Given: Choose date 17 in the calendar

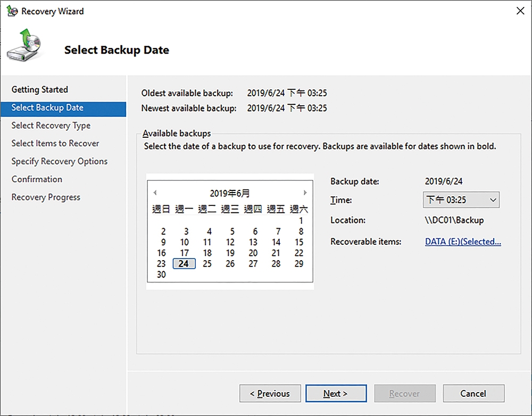Looking at the screenshot, I should pyautogui.click(x=184, y=253).
